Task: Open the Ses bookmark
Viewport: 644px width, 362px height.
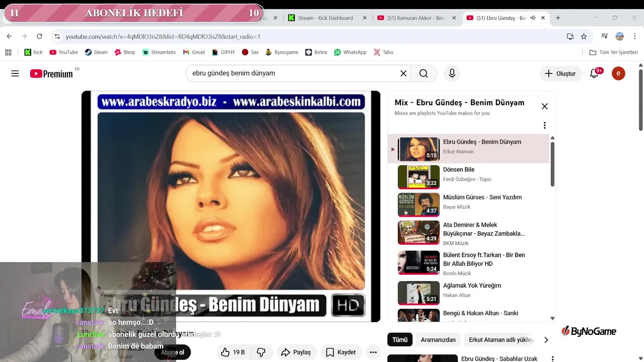Action: tap(250, 52)
